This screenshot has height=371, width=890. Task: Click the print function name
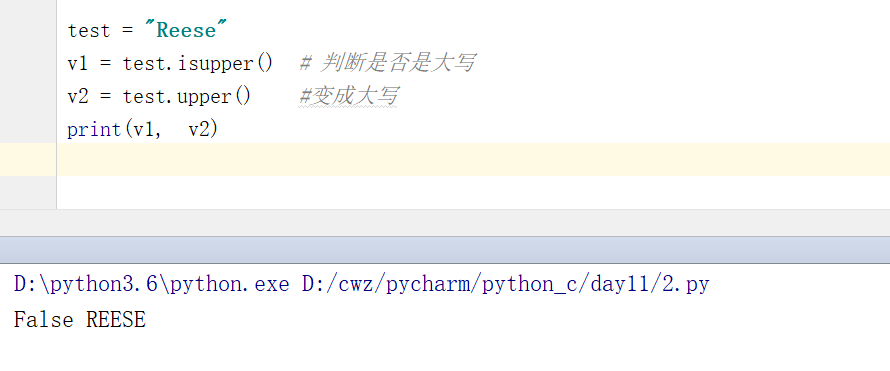[x=94, y=130]
